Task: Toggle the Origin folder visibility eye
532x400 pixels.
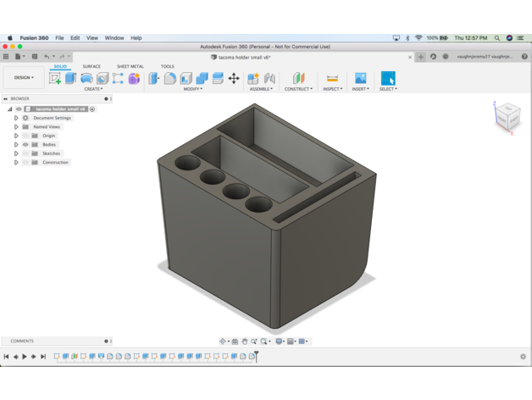Action: click(x=25, y=136)
